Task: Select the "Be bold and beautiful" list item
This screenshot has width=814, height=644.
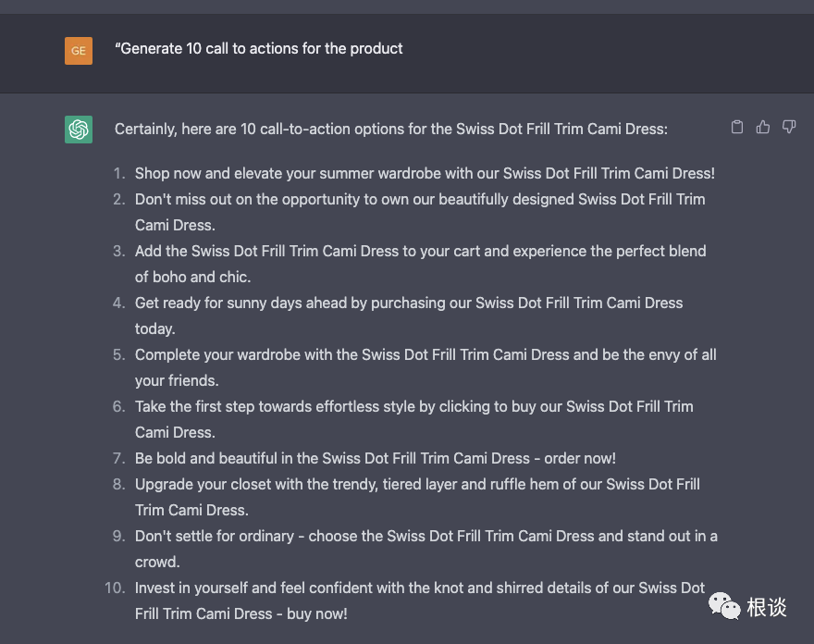Action: [375, 458]
